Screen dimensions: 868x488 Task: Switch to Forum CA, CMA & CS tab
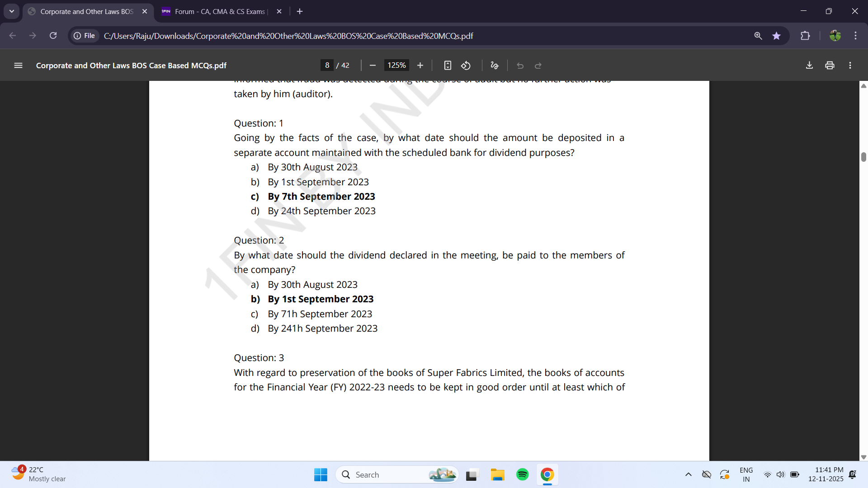(219, 11)
